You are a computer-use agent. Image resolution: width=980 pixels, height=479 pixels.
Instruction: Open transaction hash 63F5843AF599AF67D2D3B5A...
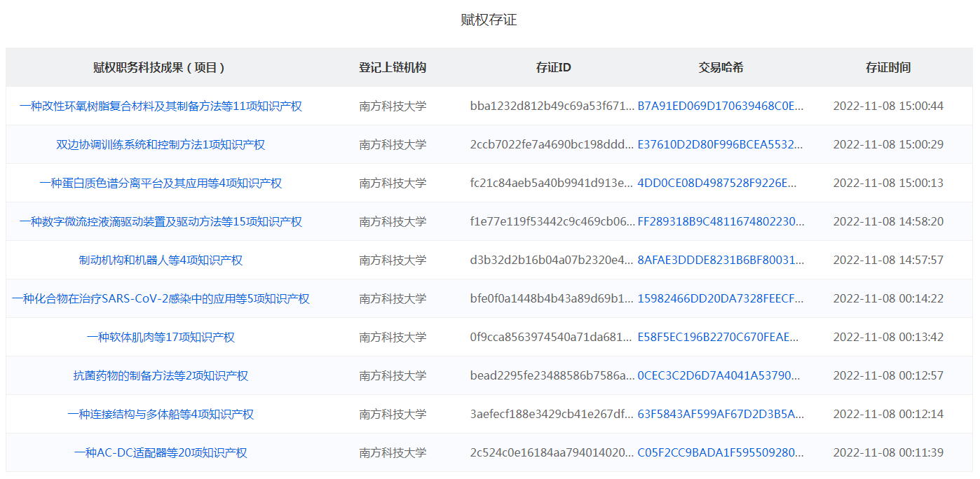(721, 415)
